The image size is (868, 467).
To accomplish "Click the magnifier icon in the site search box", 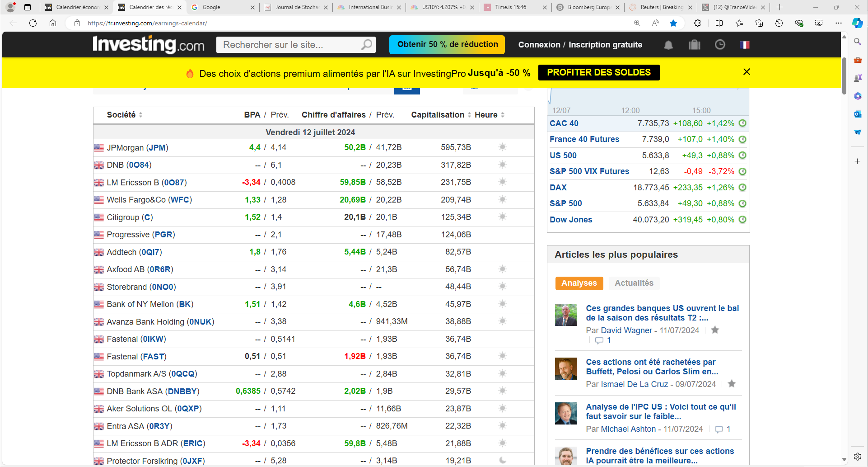I will (367, 44).
